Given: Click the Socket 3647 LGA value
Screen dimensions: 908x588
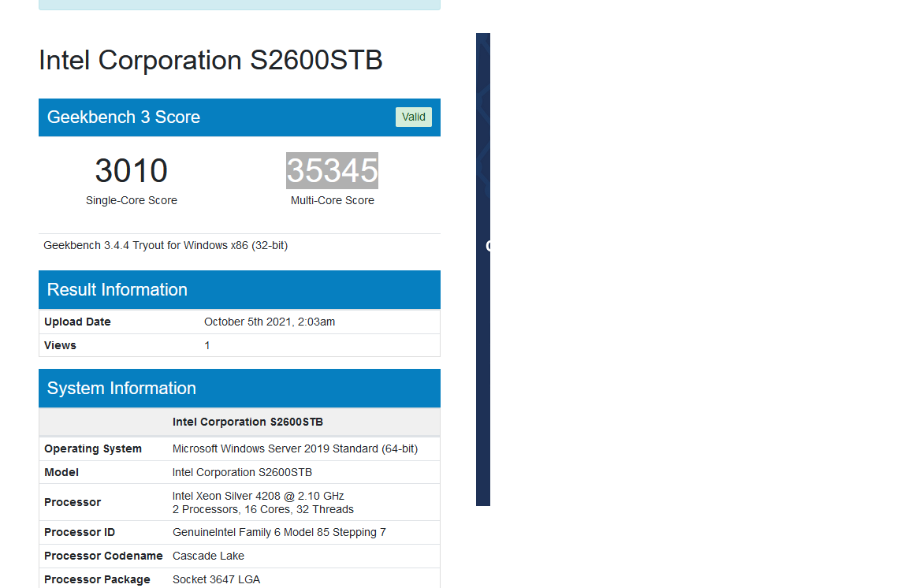Looking at the screenshot, I should click(x=217, y=580).
